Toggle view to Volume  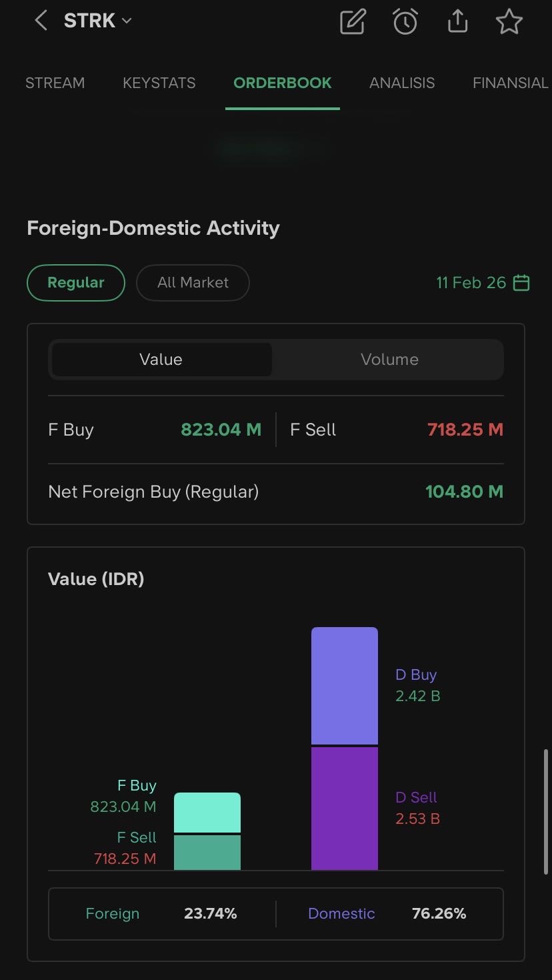point(389,360)
